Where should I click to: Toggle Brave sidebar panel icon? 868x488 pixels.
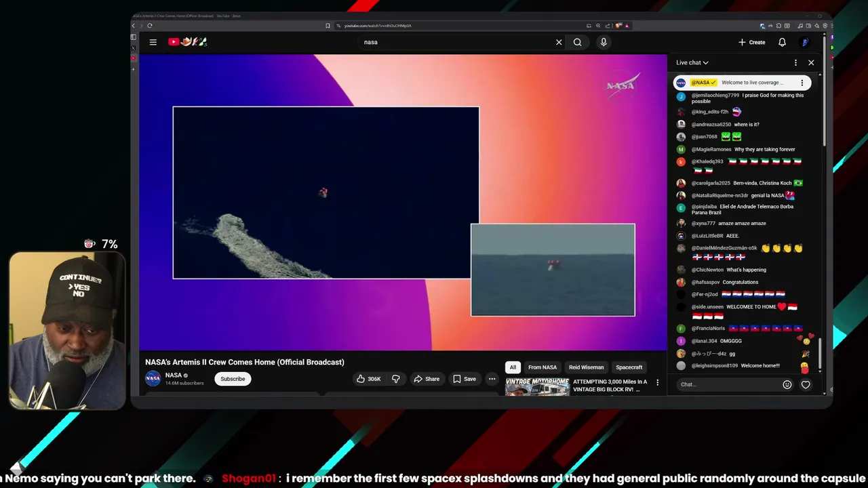click(134, 37)
